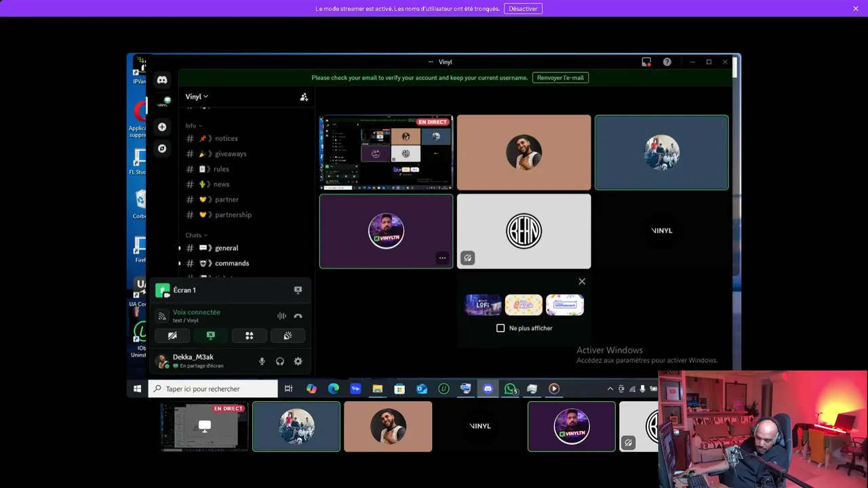Click the 'Renvoyer l'e-mail' button
This screenshot has width=868, height=488.
point(560,77)
